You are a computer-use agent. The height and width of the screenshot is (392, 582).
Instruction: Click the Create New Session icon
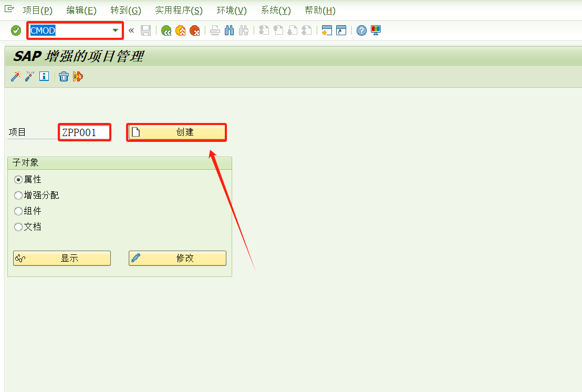(x=327, y=30)
